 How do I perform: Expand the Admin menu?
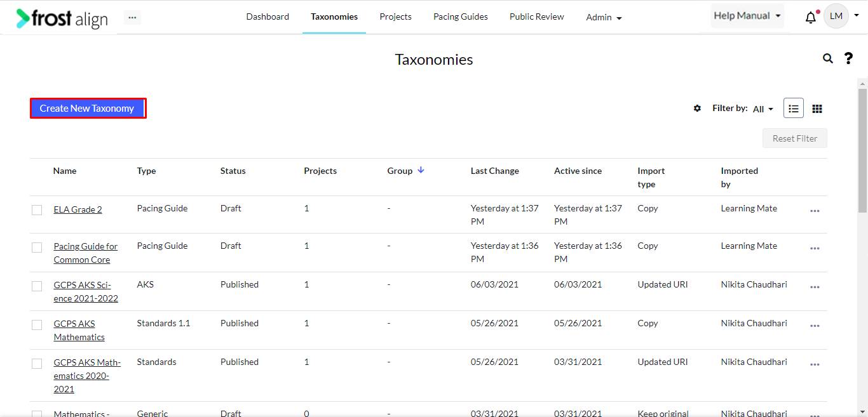603,17
